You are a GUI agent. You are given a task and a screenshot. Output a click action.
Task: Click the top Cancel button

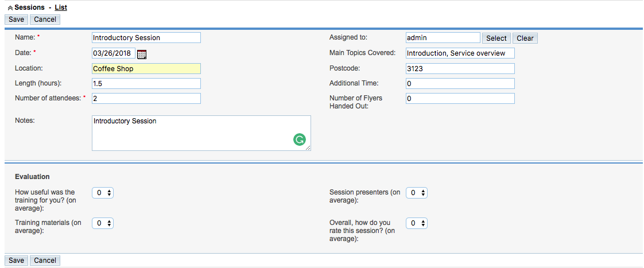click(x=45, y=20)
